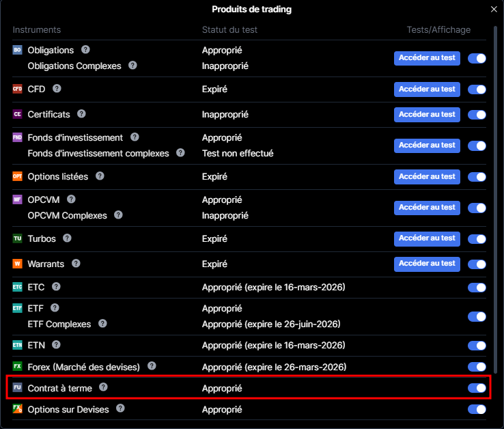The height and width of the screenshot is (429, 504).
Task: Open help for ETF Complexes
Action: [104, 324]
